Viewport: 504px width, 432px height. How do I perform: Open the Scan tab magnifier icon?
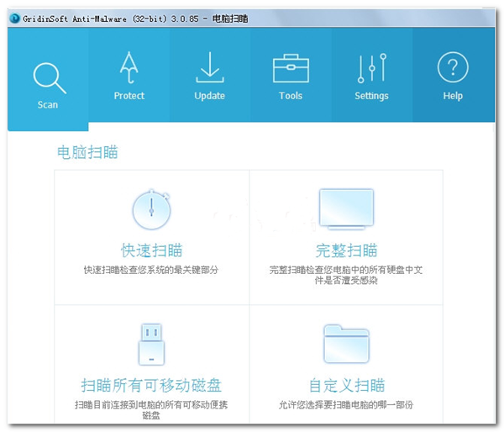tap(49, 76)
